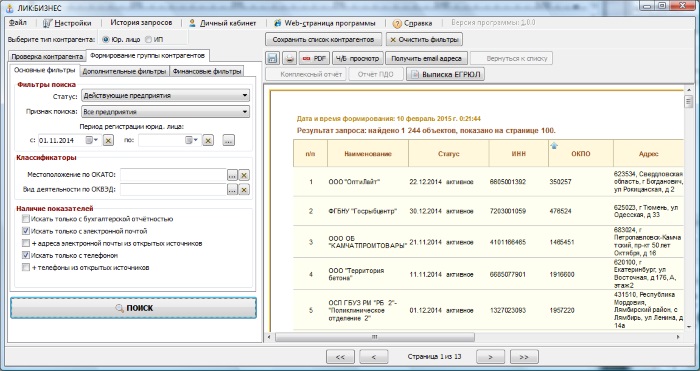Select the ИП radio button
The height and width of the screenshot is (371, 700).
coord(149,39)
